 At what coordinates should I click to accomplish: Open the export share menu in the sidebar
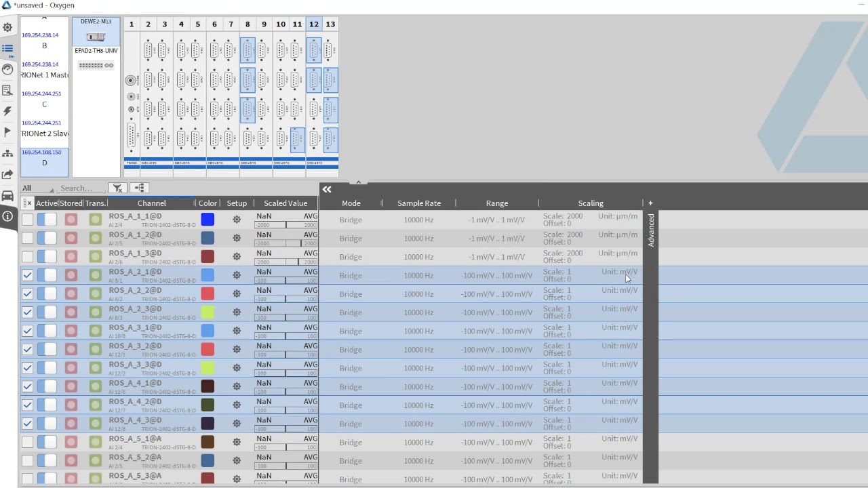pyautogui.click(x=7, y=174)
